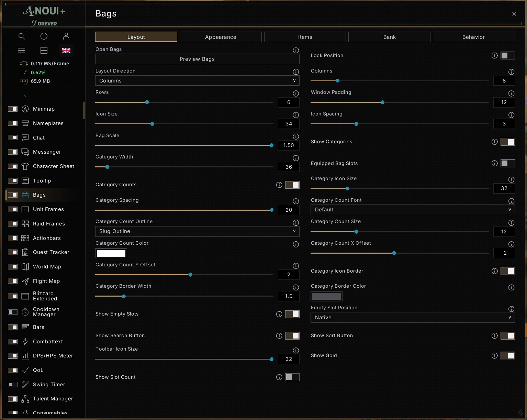
Task: Open the Category Count Outline dropdown
Action: [x=197, y=231]
